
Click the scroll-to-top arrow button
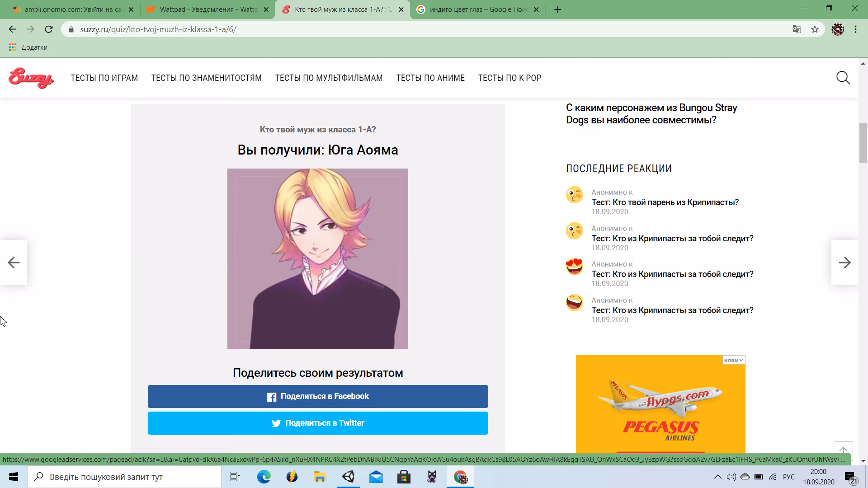pyautogui.click(x=843, y=450)
